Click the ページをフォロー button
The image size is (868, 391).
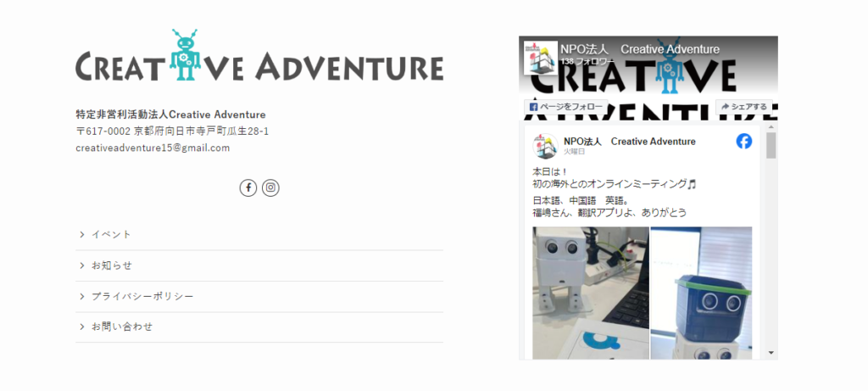[565, 107]
